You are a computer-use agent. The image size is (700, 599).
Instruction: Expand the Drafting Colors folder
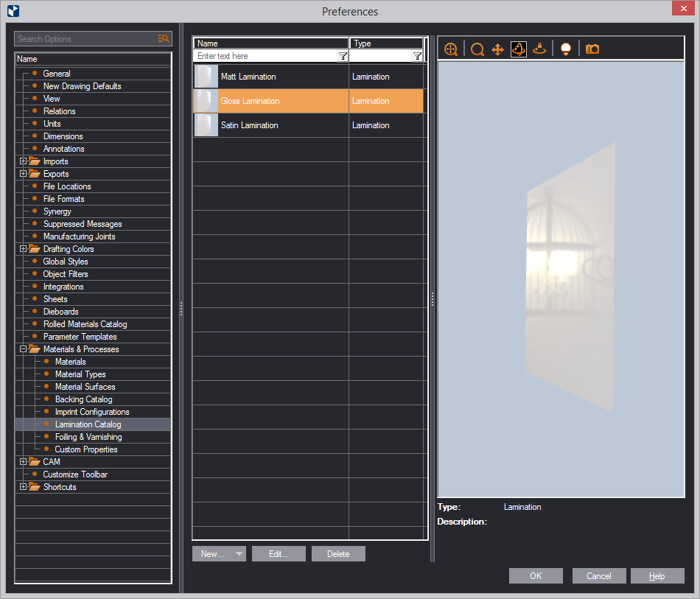click(24, 248)
